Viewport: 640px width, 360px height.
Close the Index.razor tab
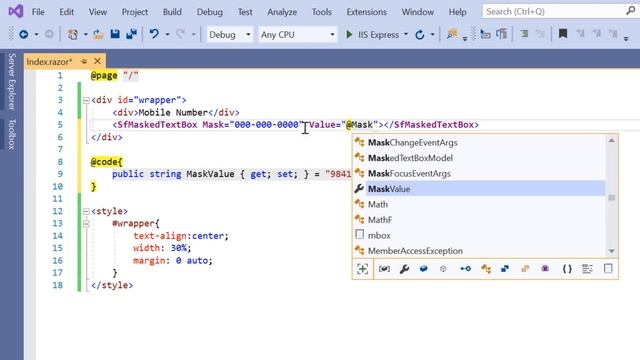97,61
